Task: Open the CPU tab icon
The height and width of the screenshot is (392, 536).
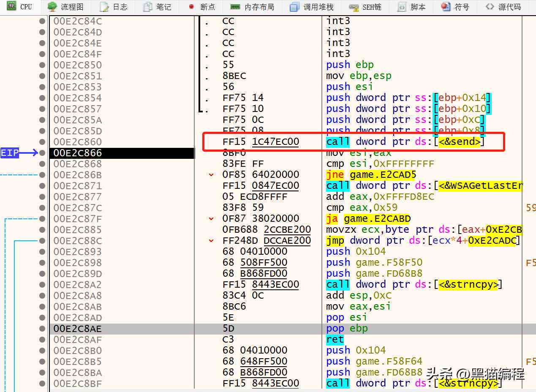Action: pyautogui.click(x=11, y=6)
